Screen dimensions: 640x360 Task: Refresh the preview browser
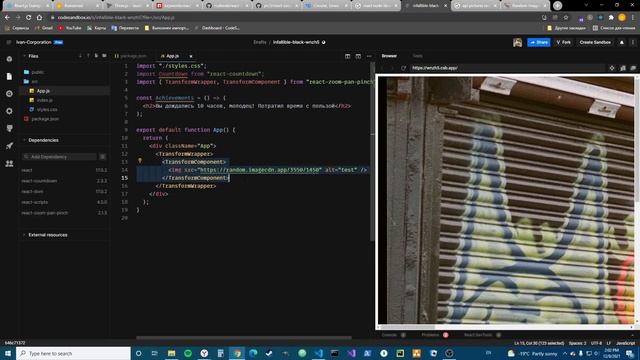pyautogui.click(x=403, y=68)
